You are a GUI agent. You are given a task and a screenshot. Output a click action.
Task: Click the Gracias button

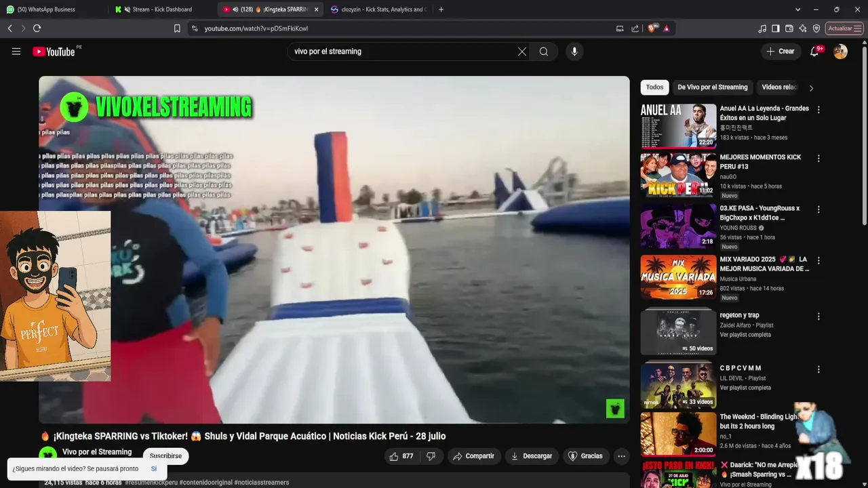pos(585,456)
